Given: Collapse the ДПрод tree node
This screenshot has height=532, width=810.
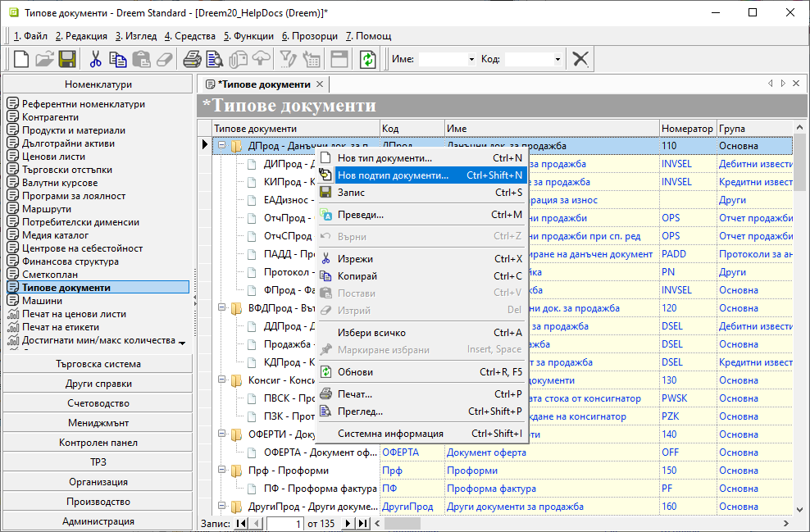Looking at the screenshot, I should pos(221,146).
